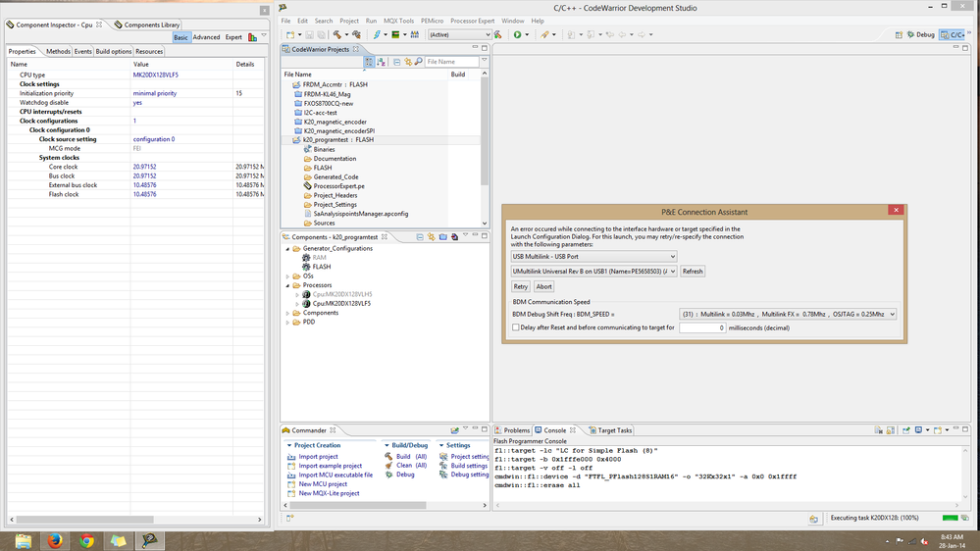Open the UMultilink Universal Rev B port dropdown

593,272
